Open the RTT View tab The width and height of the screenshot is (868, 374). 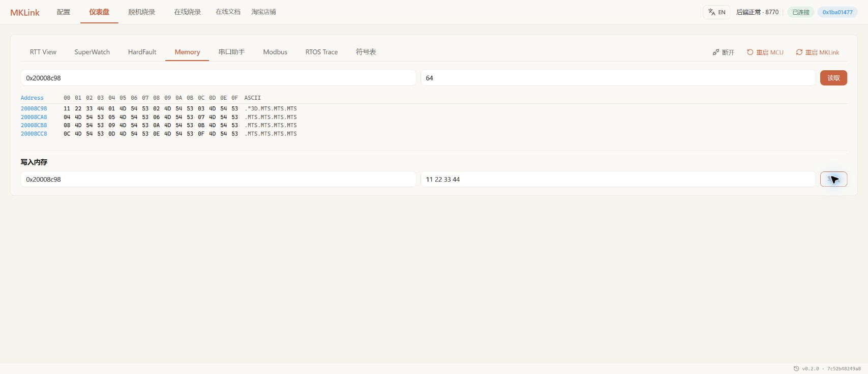click(43, 52)
